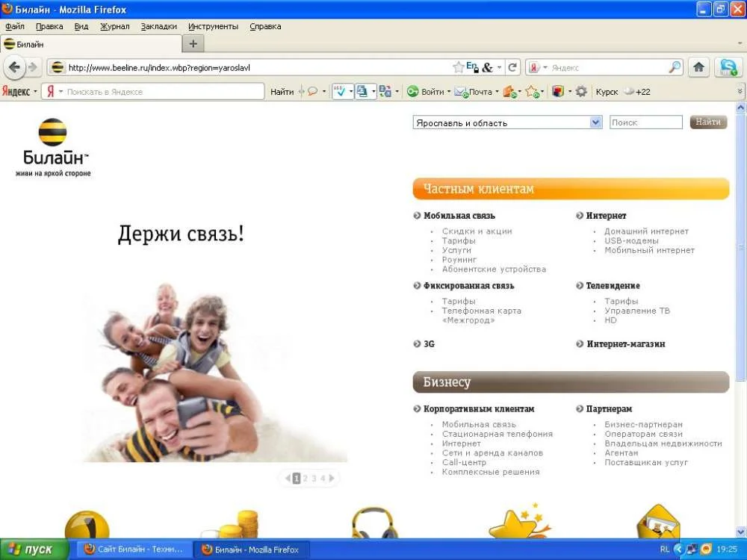747x560 pixels.
Task: Open the Правка menu
Action: [49, 27]
